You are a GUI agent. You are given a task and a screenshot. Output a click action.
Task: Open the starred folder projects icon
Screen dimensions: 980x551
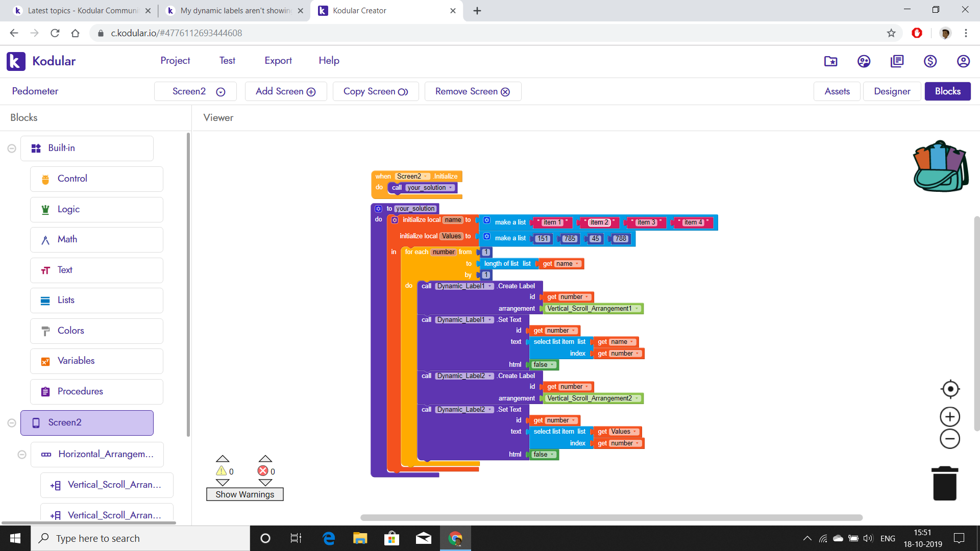click(x=830, y=61)
